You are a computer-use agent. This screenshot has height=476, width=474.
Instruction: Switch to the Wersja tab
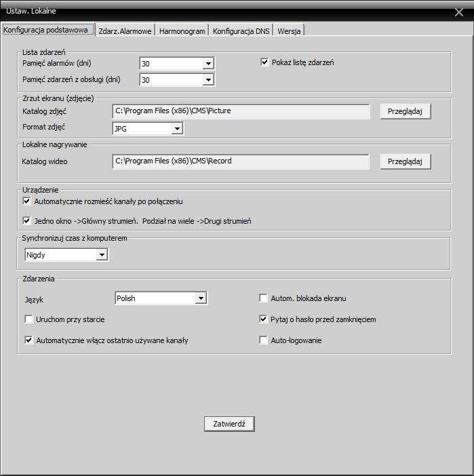coord(289,31)
